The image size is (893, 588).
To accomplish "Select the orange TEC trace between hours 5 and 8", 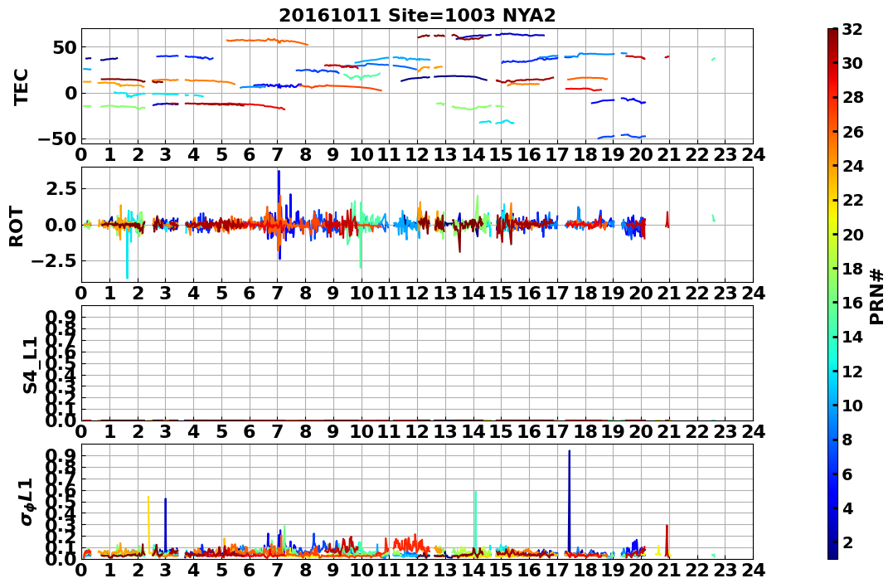I will point(266,41).
